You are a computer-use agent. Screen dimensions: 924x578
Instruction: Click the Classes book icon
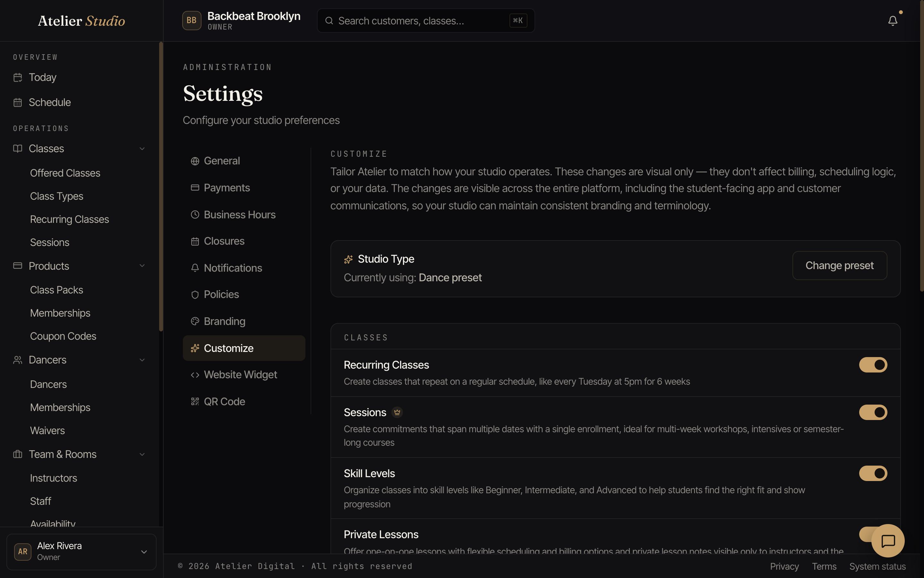click(18, 148)
